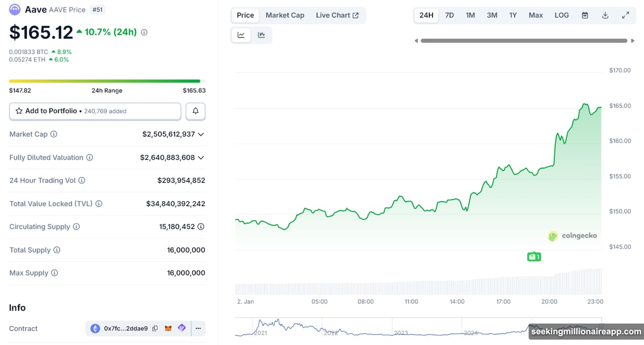Select the line chart view icon
The height and width of the screenshot is (345, 644).
click(240, 34)
